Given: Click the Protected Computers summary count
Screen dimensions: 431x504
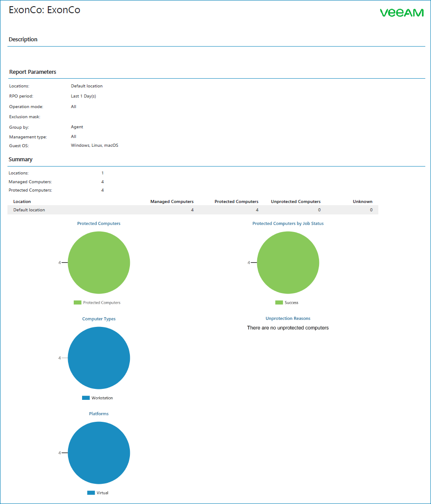Looking at the screenshot, I should [102, 190].
